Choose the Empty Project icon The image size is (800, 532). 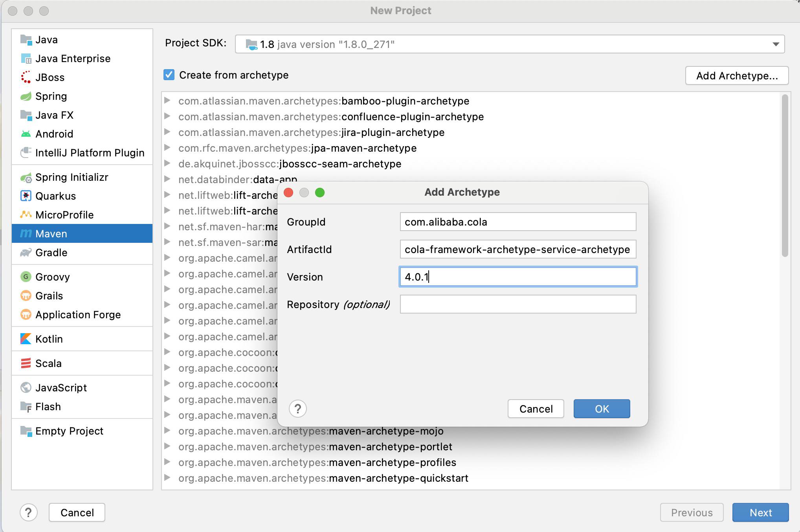[26, 431]
